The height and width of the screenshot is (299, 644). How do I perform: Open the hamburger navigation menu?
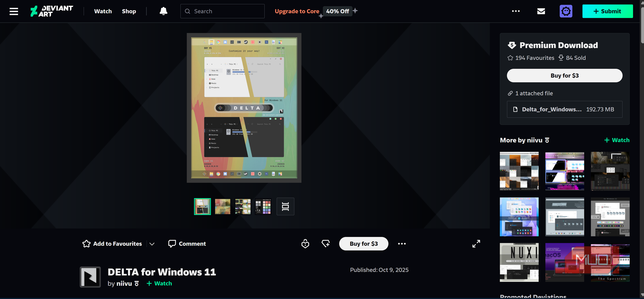pos(14,11)
